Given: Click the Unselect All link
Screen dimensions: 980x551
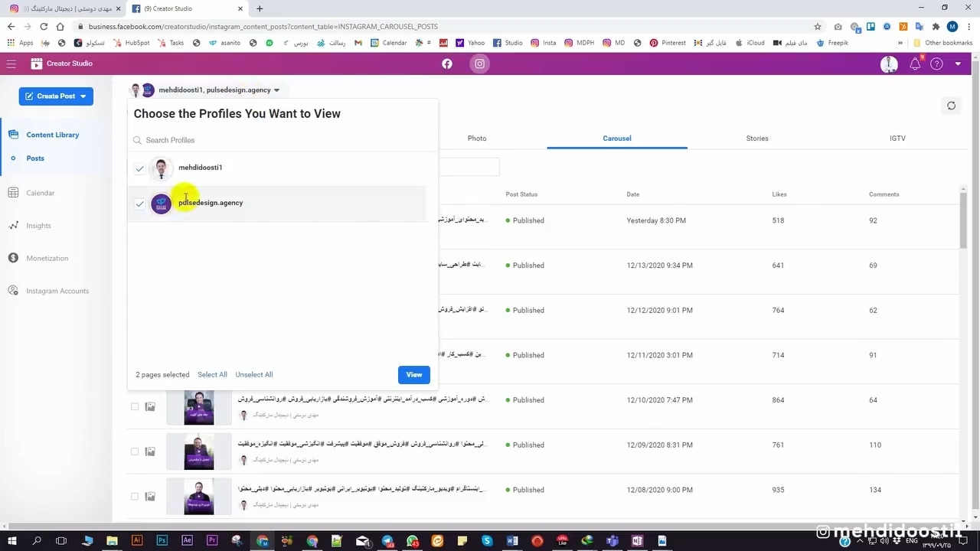Looking at the screenshot, I should coord(254,375).
